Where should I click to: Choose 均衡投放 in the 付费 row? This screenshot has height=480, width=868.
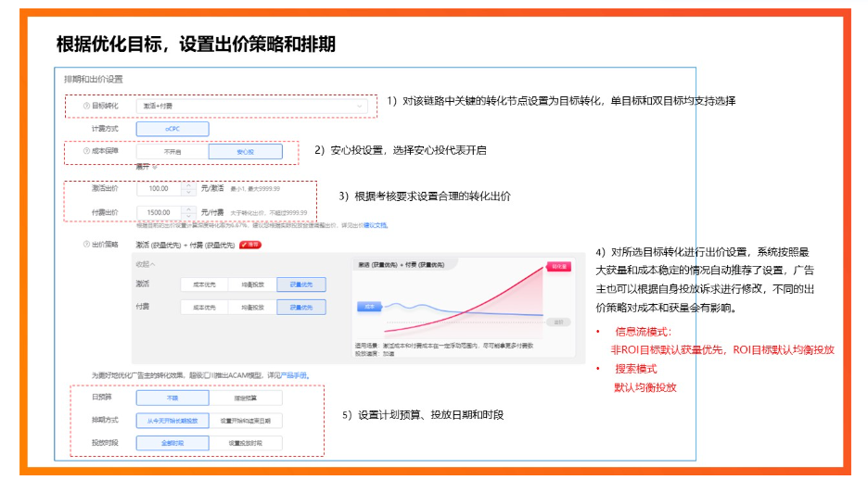point(252,308)
